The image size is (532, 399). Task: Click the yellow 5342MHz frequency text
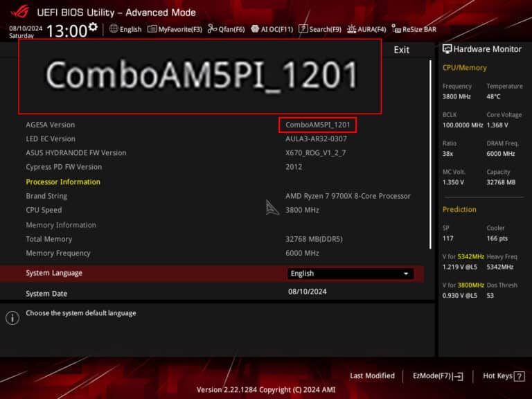(x=470, y=256)
